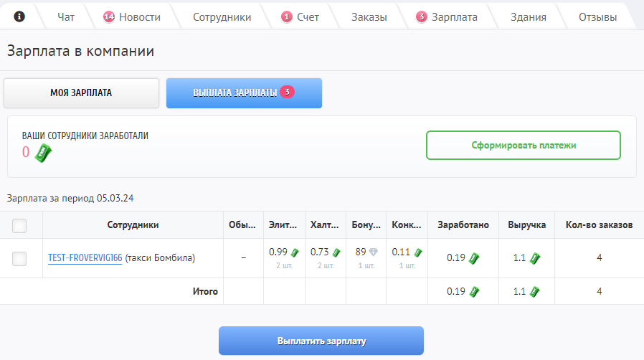Click the Кол-во заказов column header
Image resolution: width=644 pixels, height=360 pixels.
click(599, 225)
